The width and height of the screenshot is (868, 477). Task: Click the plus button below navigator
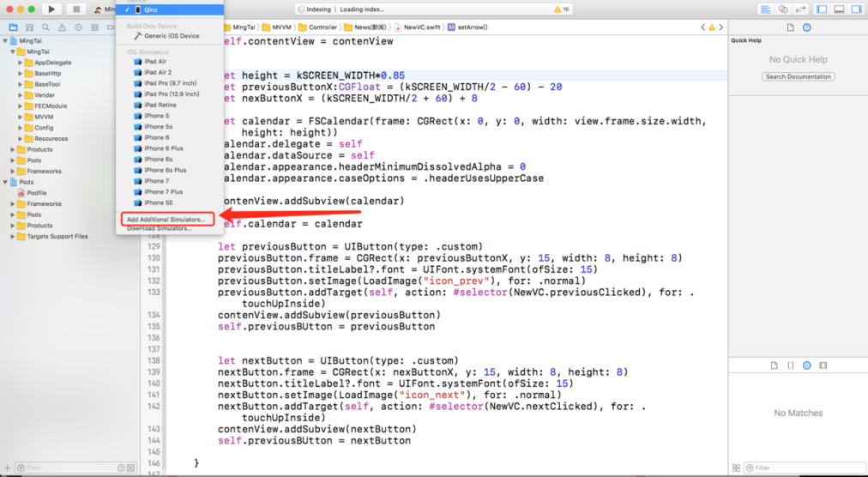click(7, 468)
